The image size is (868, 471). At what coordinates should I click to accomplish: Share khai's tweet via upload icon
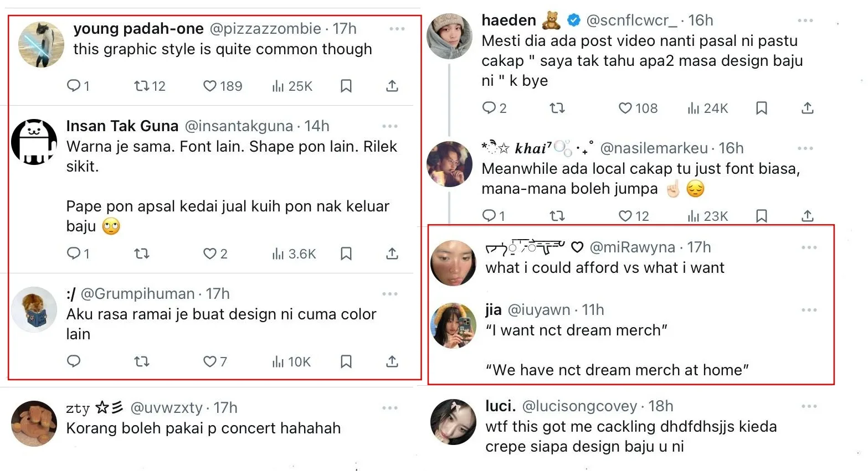(808, 216)
